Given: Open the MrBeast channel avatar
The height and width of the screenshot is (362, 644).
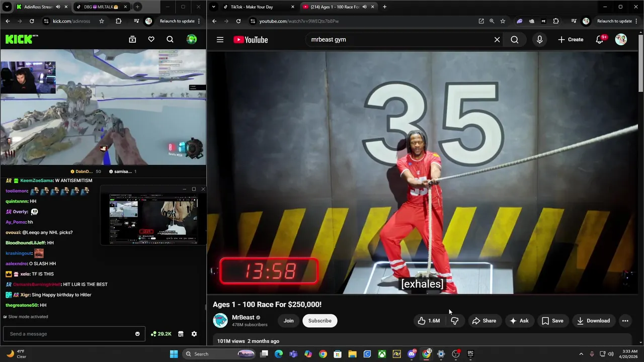Looking at the screenshot, I should tap(220, 320).
